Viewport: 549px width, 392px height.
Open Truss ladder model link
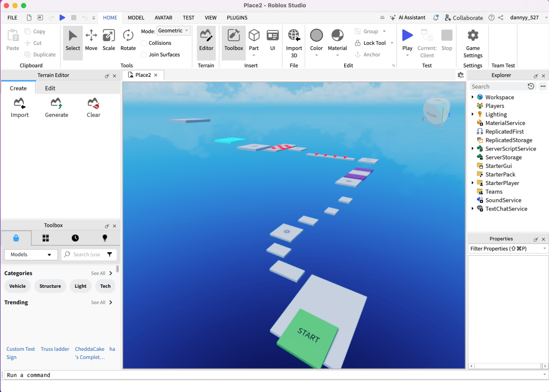[x=55, y=349]
